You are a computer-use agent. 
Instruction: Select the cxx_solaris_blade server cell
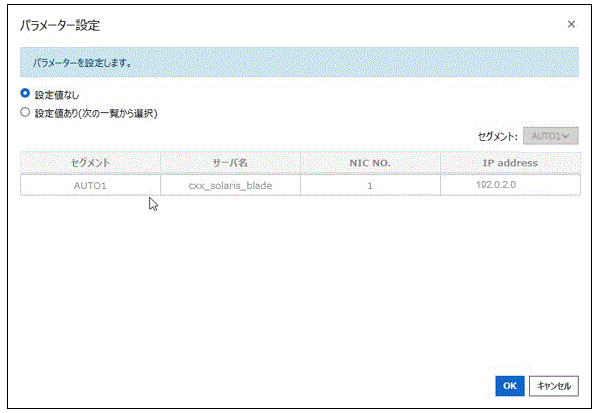coord(230,185)
